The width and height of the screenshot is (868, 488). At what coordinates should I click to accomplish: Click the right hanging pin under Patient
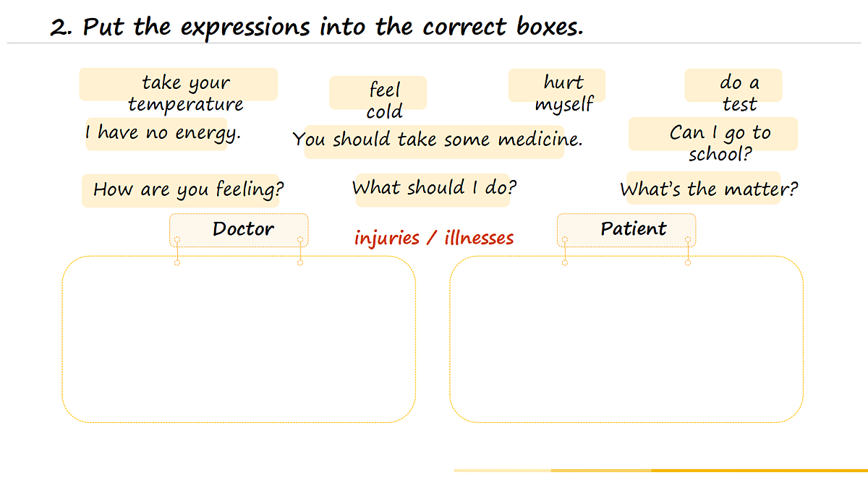[688, 251]
